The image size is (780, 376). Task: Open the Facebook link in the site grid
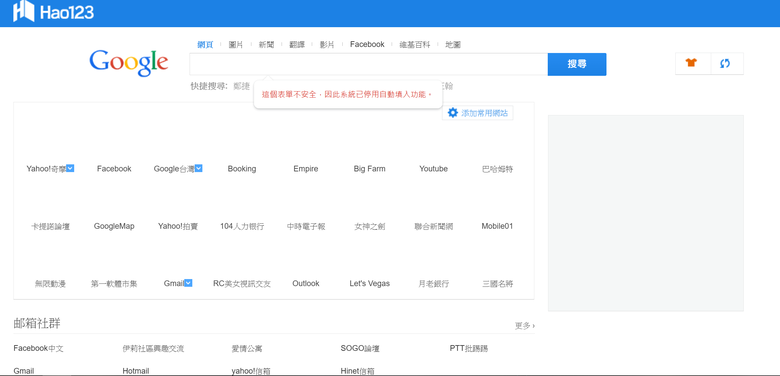point(114,169)
